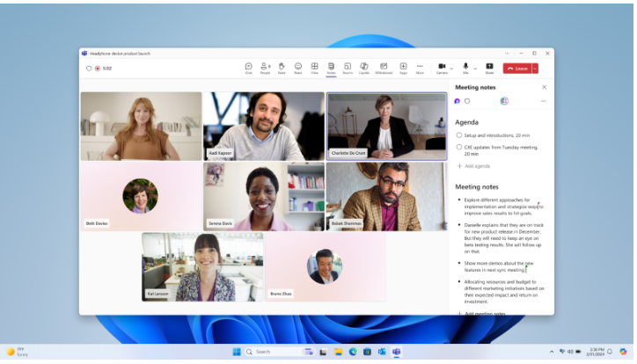
Task: Turn the Camera off
Action: pos(442,69)
